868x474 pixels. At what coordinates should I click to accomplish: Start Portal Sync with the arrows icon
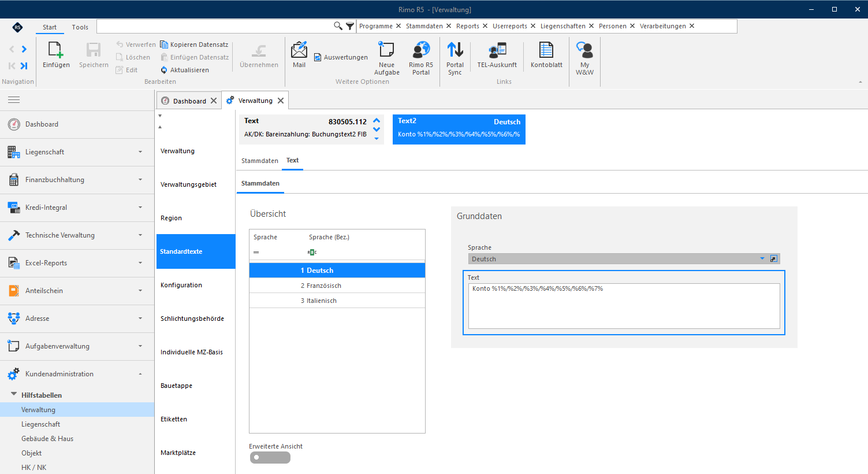[455, 50]
